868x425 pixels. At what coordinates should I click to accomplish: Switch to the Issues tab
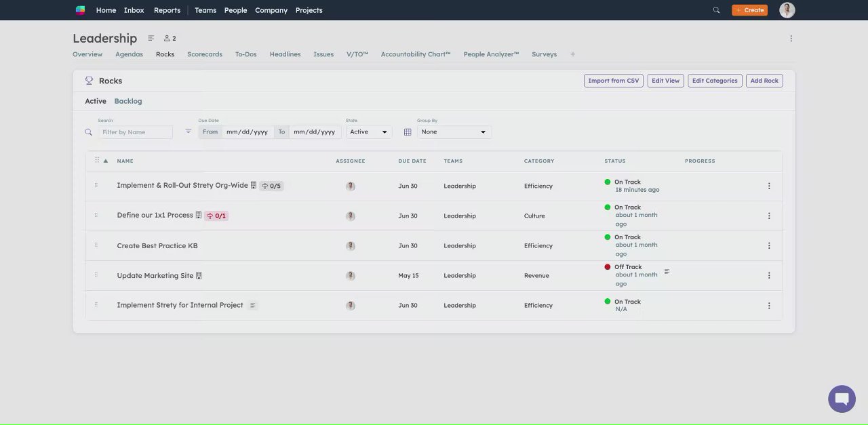(x=323, y=54)
